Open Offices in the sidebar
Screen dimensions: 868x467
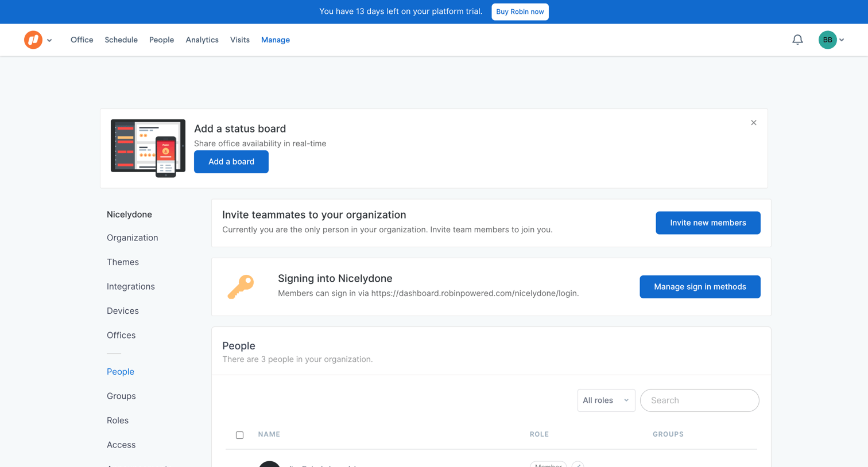[x=121, y=335]
